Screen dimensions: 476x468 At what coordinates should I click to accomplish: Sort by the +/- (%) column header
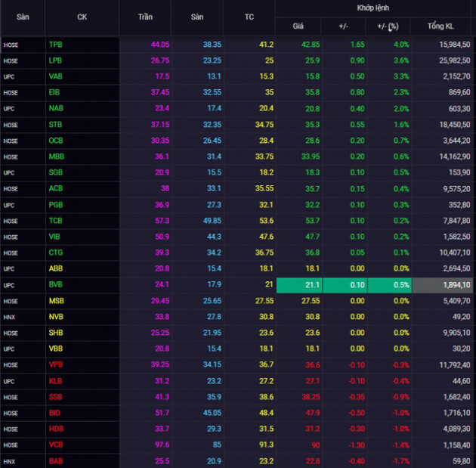(x=388, y=26)
